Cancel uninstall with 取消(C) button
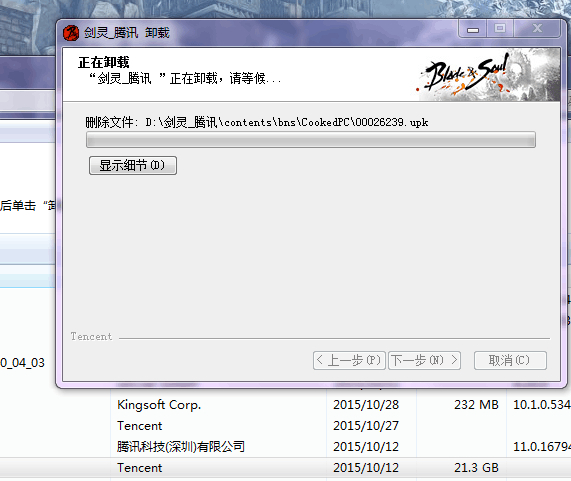Viewport: 571px width, 481px height. (x=510, y=360)
